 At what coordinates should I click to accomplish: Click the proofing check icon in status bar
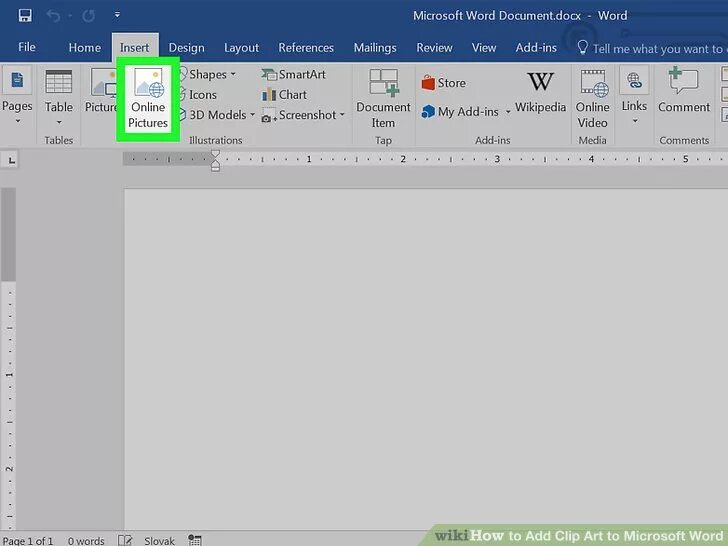tap(125, 540)
